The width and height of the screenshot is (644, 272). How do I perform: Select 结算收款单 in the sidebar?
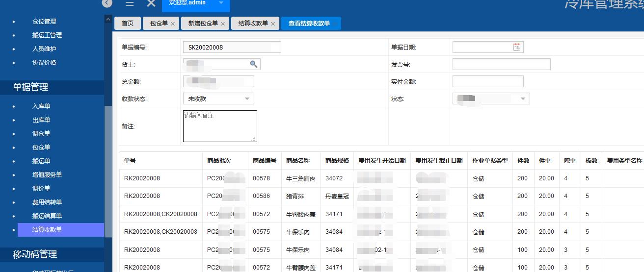click(47, 230)
